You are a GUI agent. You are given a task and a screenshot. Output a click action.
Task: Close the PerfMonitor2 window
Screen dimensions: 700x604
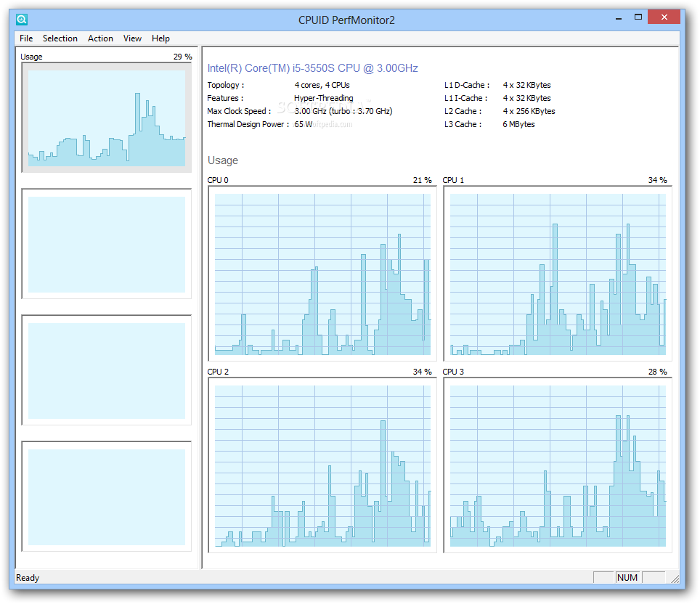pos(664,17)
